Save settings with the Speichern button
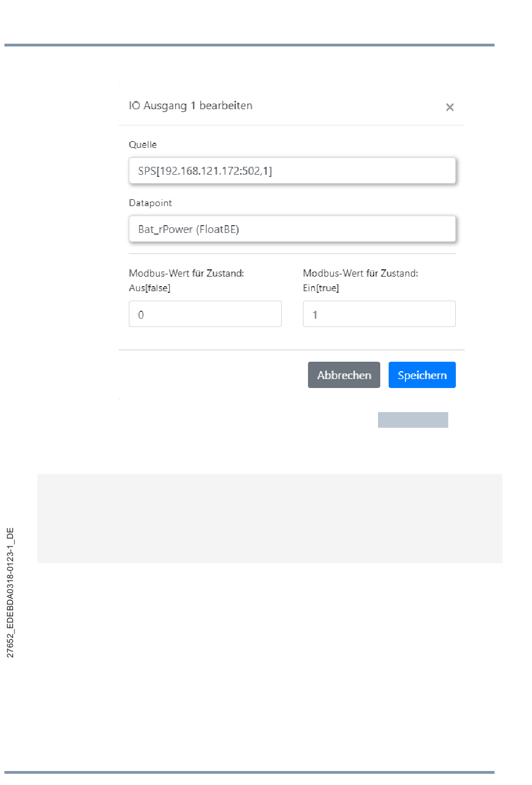The image size is (532, 785). 422,375
